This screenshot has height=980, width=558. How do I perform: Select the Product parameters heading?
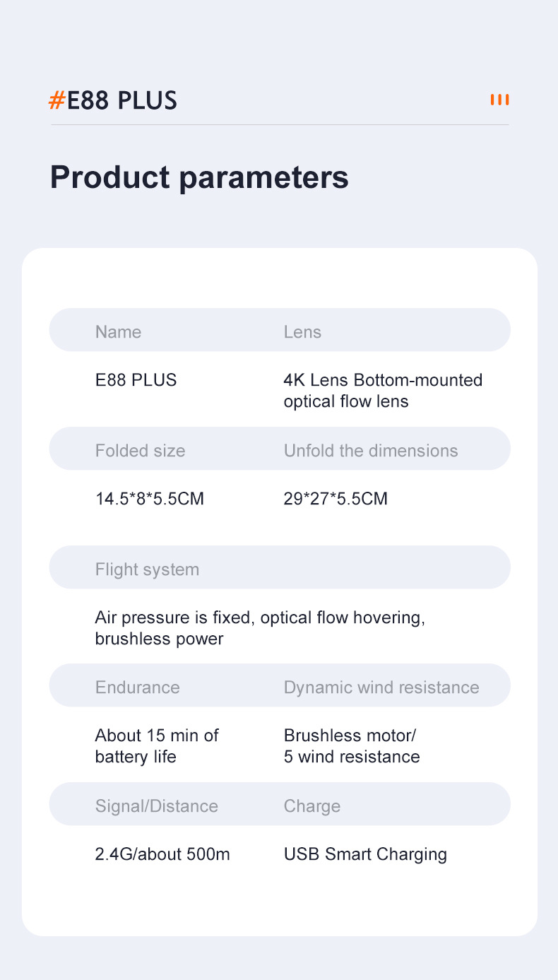199,177
